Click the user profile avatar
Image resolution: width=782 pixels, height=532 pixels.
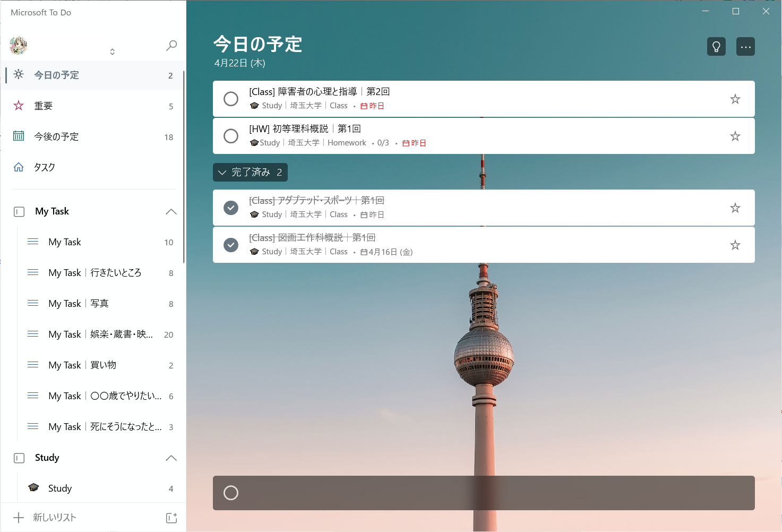19,46
